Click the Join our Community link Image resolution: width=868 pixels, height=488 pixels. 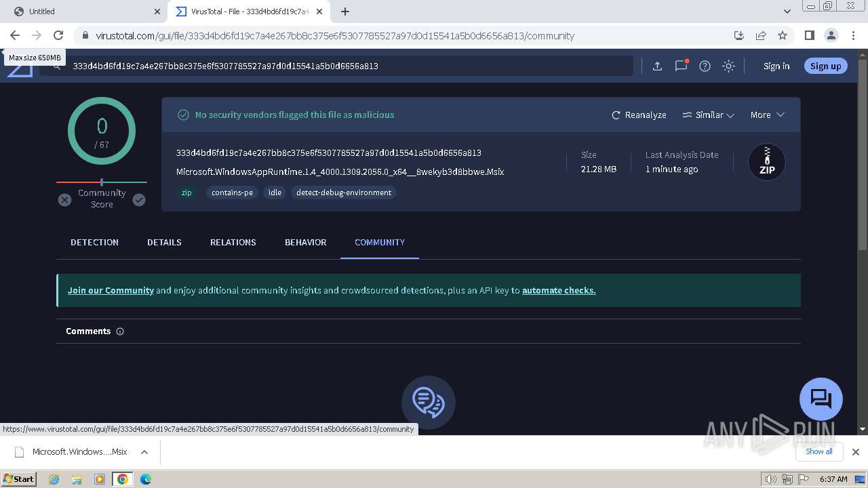click(111, 290)
